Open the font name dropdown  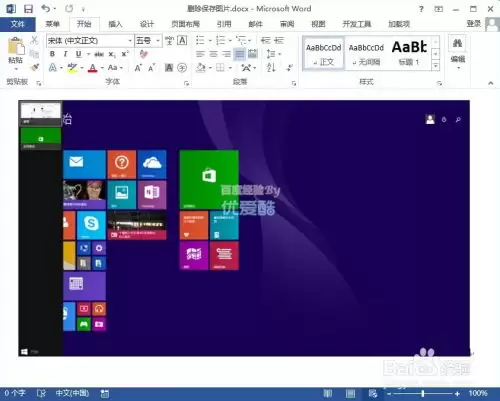[x=130, y=41]
